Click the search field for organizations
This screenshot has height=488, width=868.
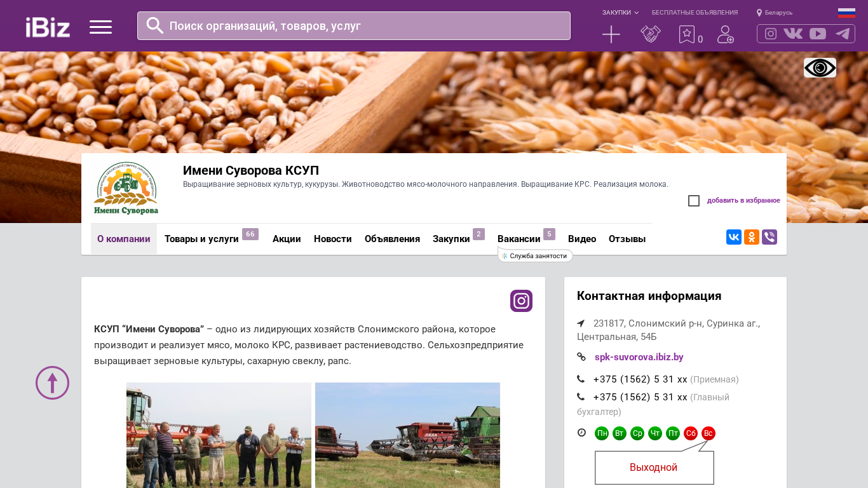[x=354, y=26]
